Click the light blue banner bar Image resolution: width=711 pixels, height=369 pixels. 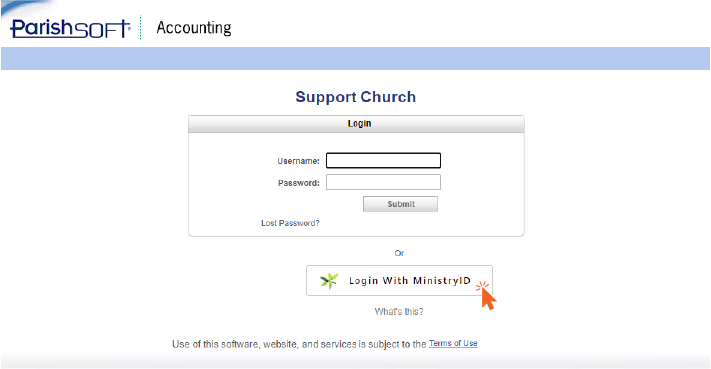pos(356,58)
